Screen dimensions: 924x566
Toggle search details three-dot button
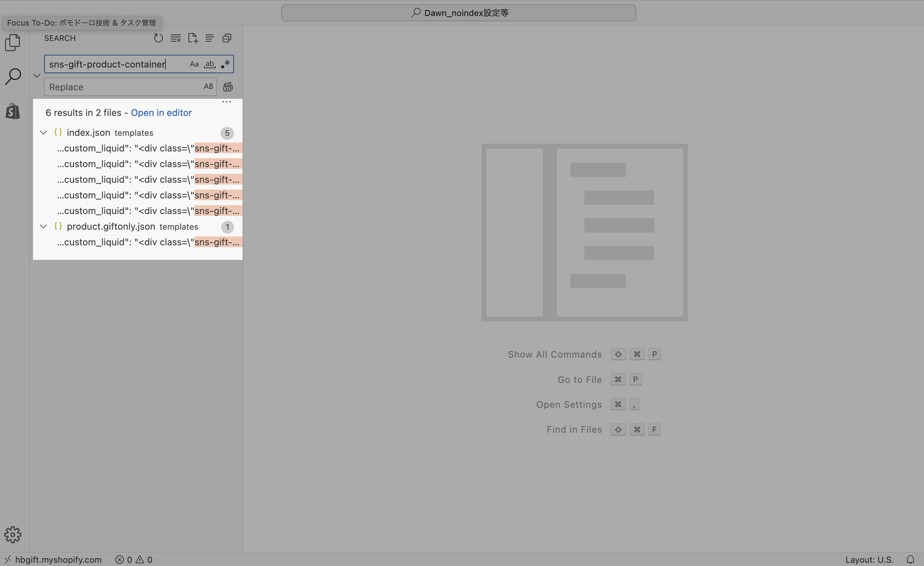point(227,102)
